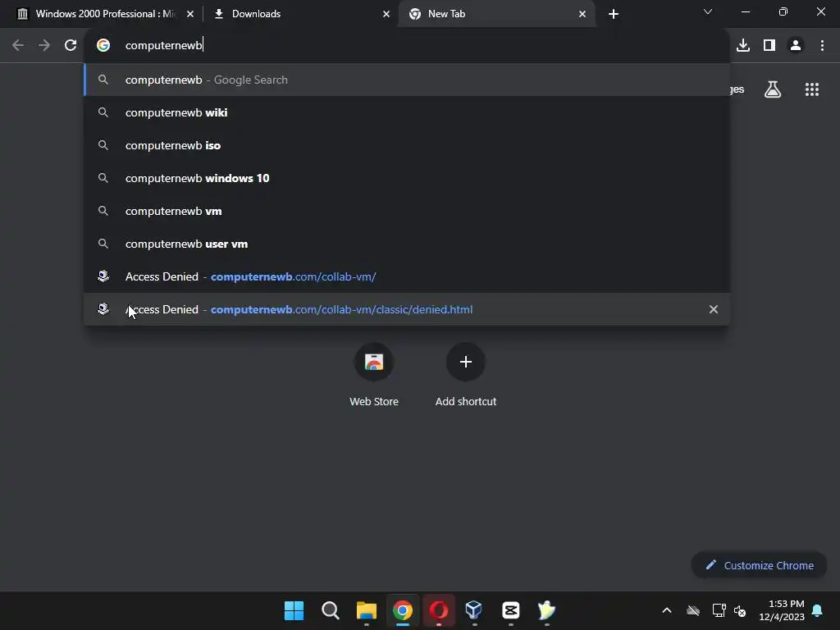This screenshot has width=840, height=630.
Task: Click the muted volume tray icon
Action: pyautogui.click(x=741, y=610)
